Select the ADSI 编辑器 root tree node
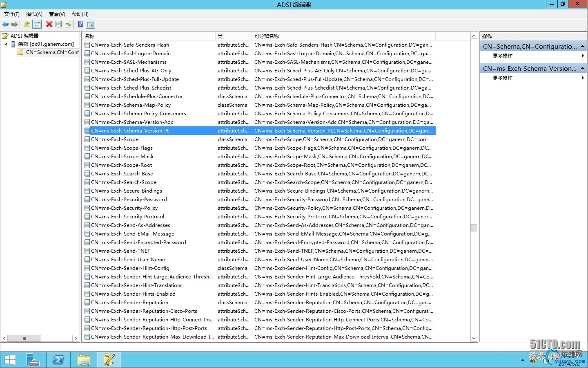Screen dimensions: 588x368 pyautogui.click(x=24, y=36)
